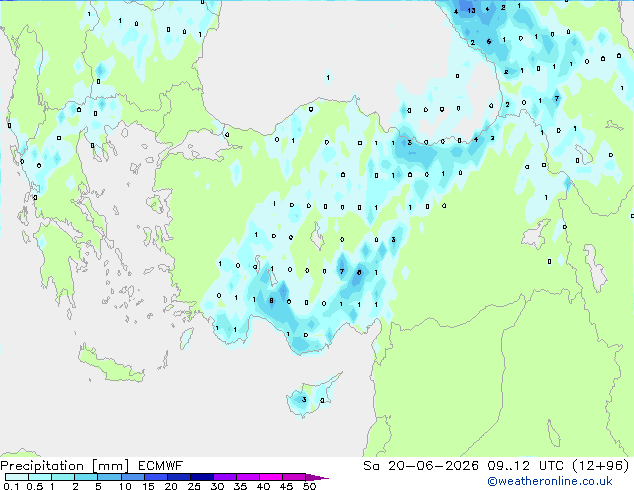
Task: Click the forecast date Sa 20-06-2026 text
Action: [x=421, y=466]
